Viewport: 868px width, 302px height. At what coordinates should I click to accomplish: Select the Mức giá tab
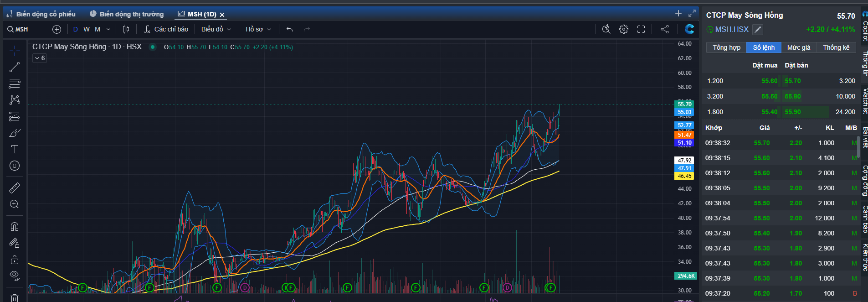(x=799, y=47)
